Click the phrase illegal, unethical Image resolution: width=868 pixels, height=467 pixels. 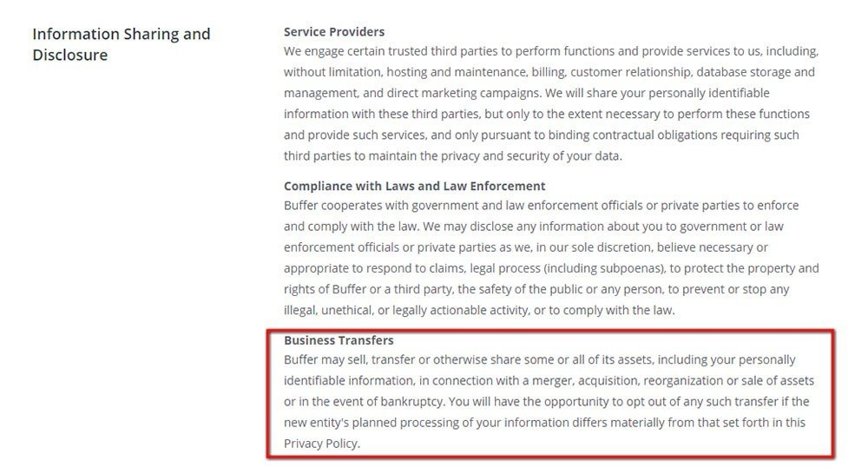tap(328, 311)
